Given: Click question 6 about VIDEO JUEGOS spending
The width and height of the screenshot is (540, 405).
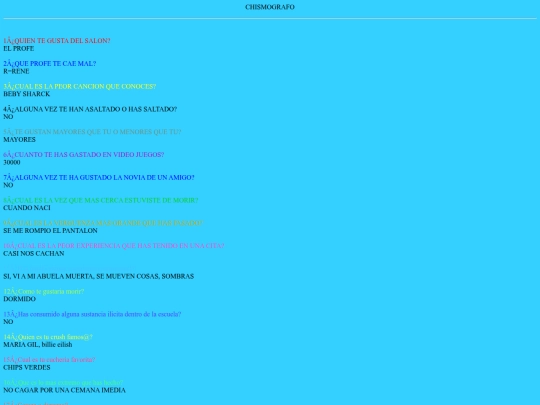Looking at the screenshot, I should click(x=84, y=155).
